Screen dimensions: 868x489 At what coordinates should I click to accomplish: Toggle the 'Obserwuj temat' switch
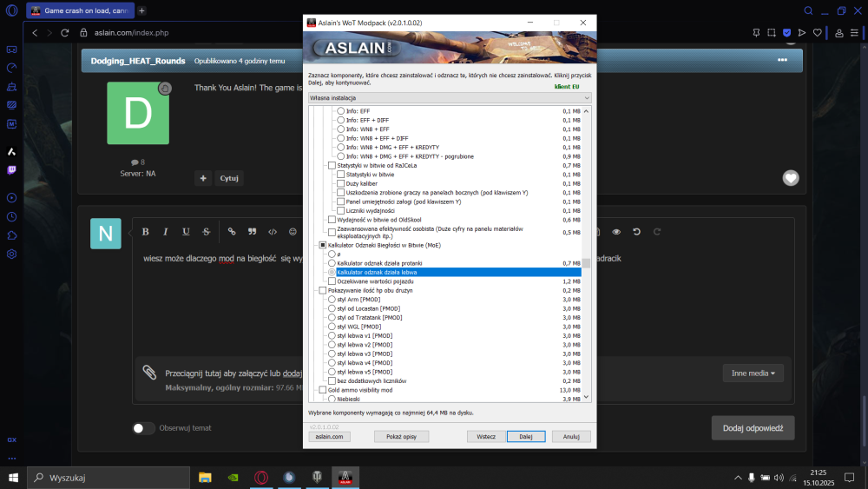(143, 428)
